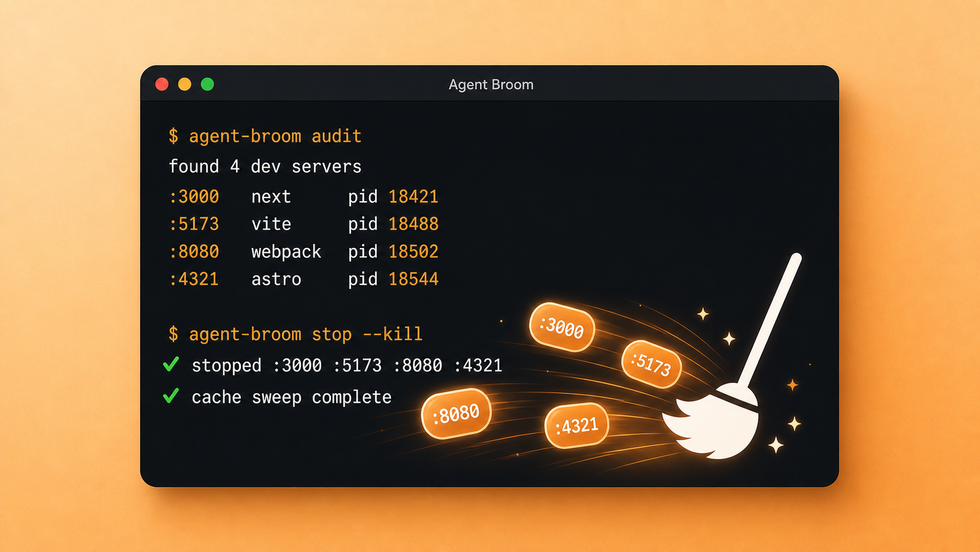This screenshot has height=552, width=980.
Task: Click the 'vite' server name
Action: pyautogui.click(x=271, y=224)
